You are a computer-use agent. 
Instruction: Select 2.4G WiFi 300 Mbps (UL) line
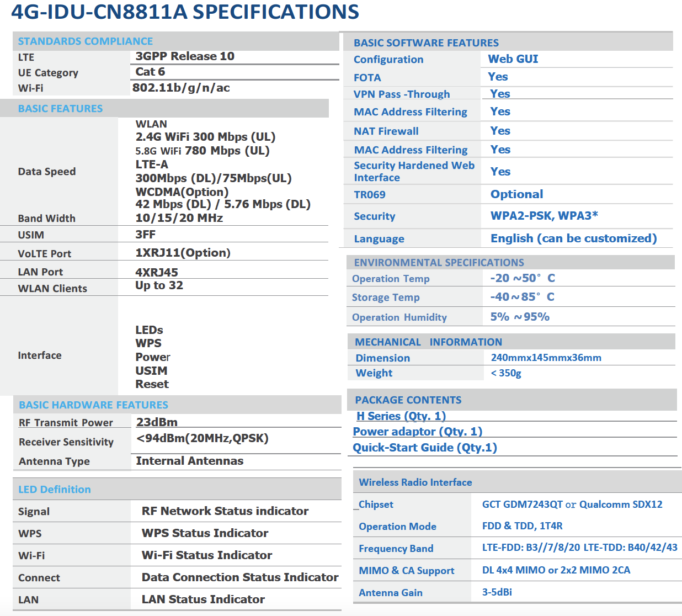tap(205, 137)
